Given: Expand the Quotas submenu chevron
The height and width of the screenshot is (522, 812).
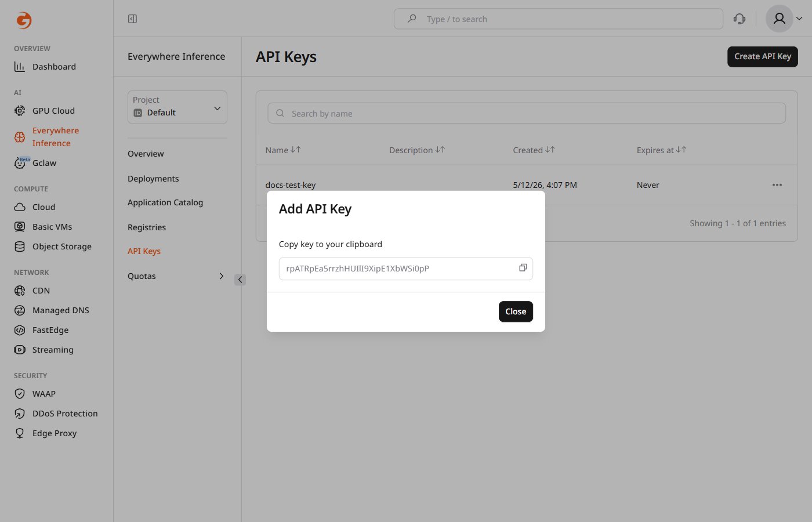Looking at the screenshot, I should point(221,276).
